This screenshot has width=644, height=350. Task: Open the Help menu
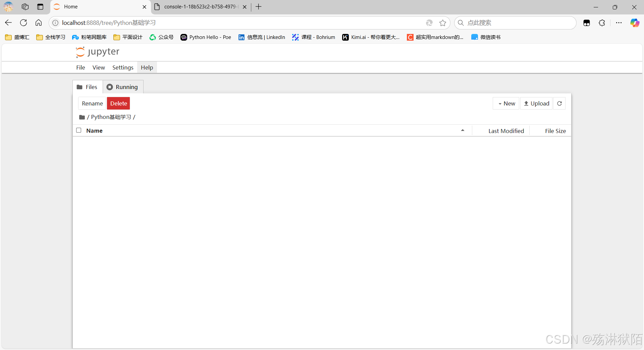[147, 68]
